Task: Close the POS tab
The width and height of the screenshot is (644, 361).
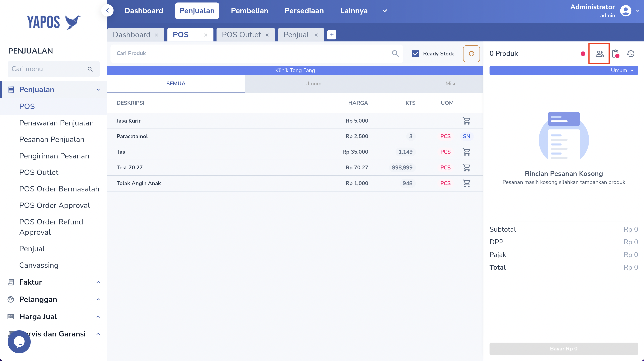Action: [x=206, y=35]
